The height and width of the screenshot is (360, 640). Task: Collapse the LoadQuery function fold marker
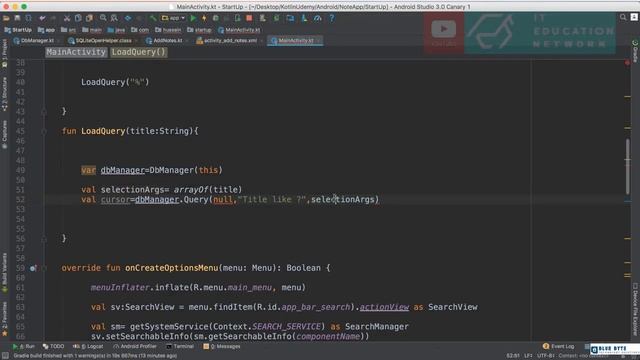click(44, 131)
